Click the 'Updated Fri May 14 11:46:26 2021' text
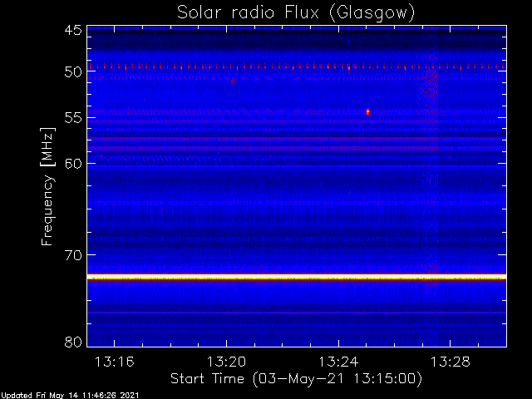The width and height of the screenshot is (532, 399). (70, 396)
